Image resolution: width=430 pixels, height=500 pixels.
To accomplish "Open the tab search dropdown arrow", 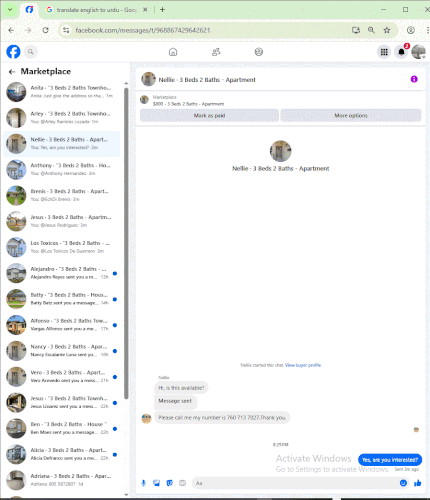I will click(10, 10).
